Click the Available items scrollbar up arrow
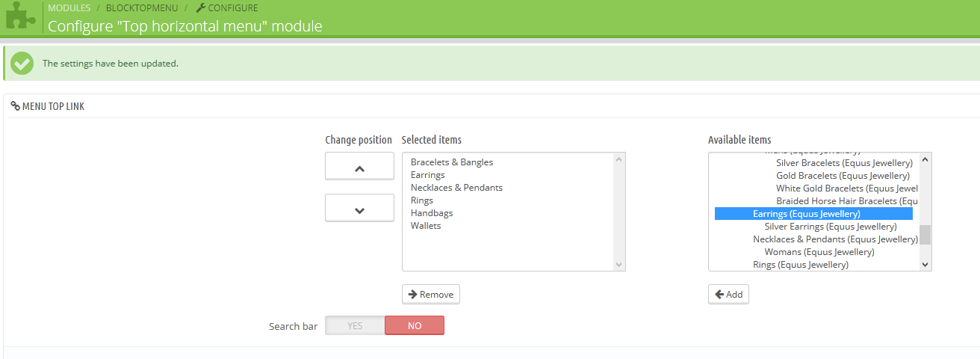Image resolution: width=980 pixels, height=359 pixels. pyautogui.click(x=925, y=159)
